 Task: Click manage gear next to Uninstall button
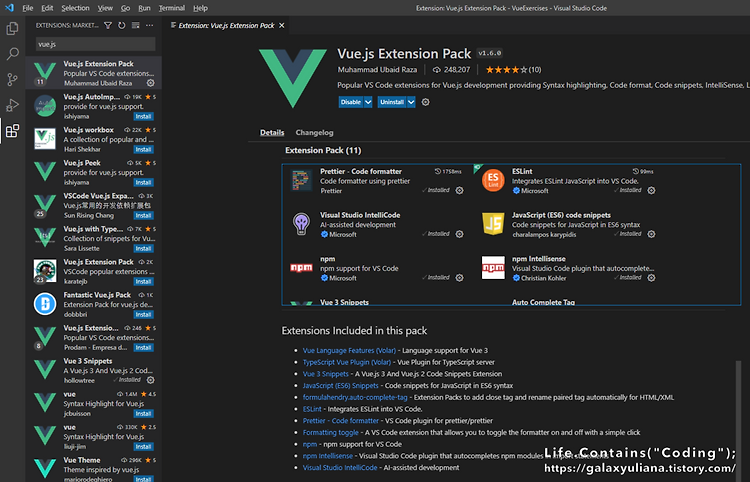[425, 102]
